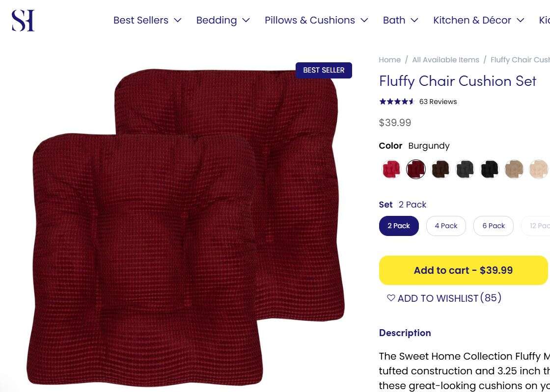Open the Bedding navigation menu

[217, 20]
